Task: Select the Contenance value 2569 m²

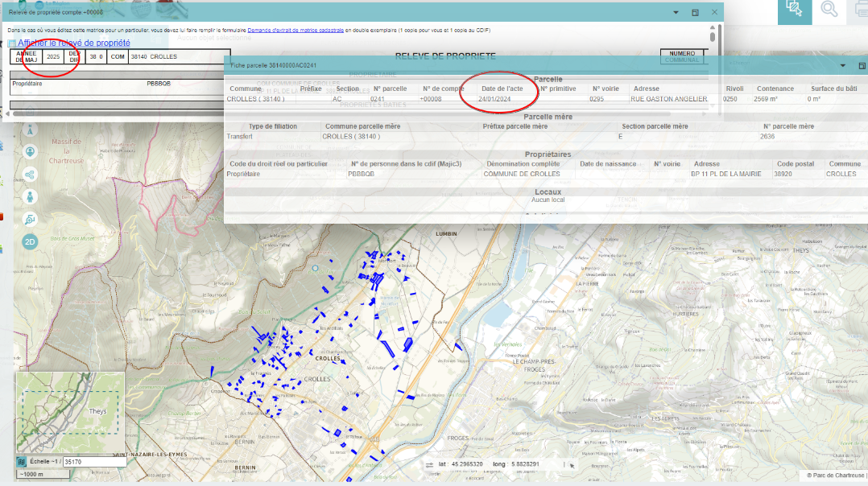Action: tap(766, 99)
